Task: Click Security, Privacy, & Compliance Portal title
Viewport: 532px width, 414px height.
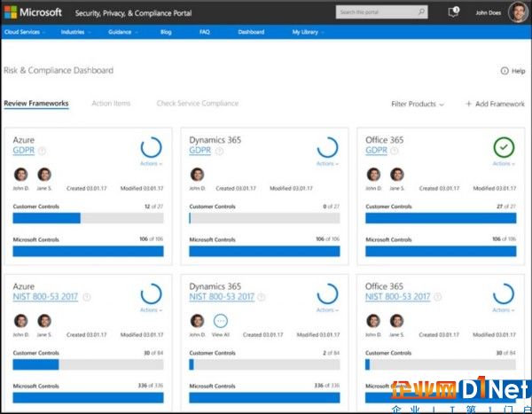Action: (x=133, y=13)
